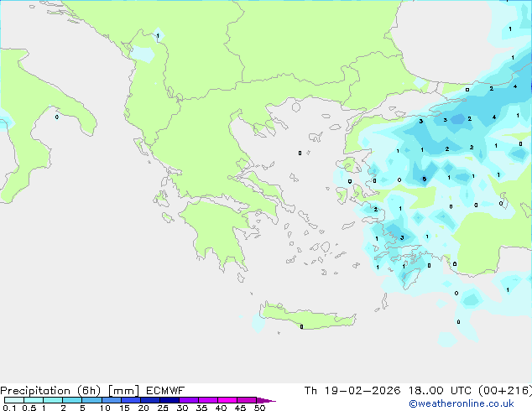
Task: Click the '(00+216)' forecast hour text
Action: pyautogui.click(x=505, y=391)
